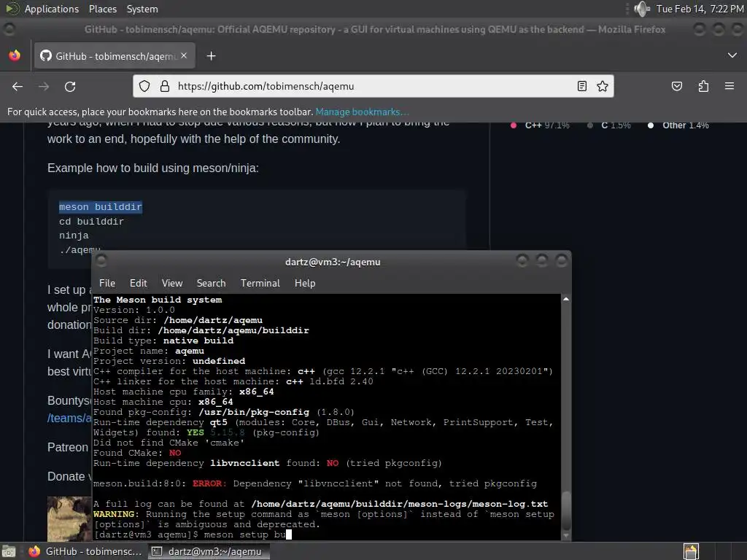Screen dimensions: 747x560
Task: Open the Places menu
Action: point(102,9)
